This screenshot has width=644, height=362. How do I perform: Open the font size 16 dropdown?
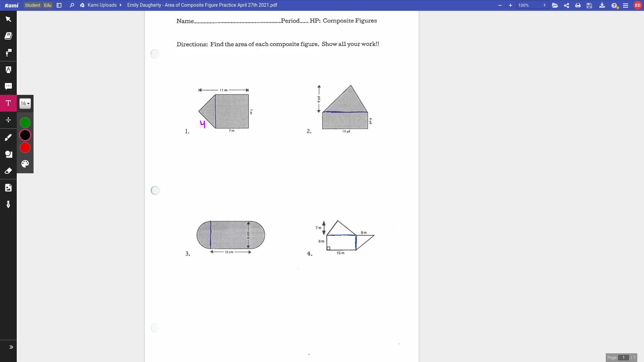pyautogui.click(x=25, y=104)
